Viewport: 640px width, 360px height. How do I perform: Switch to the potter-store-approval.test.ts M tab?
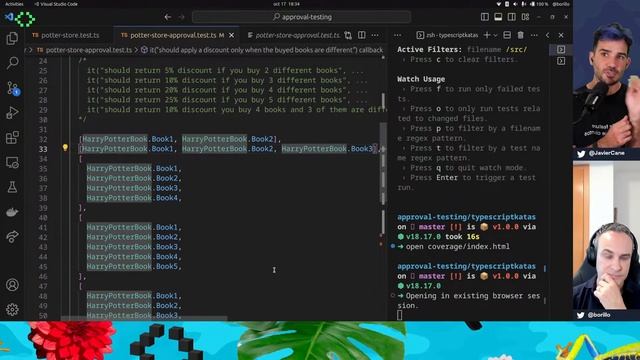tap(172, 36)
